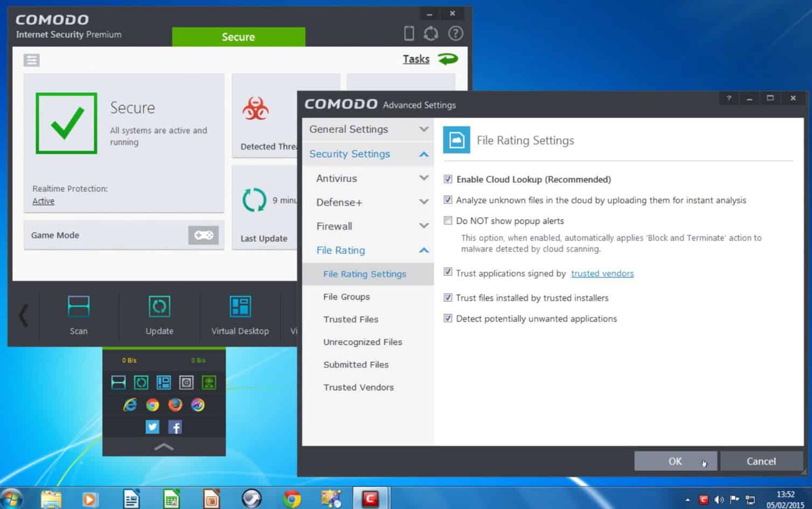Uncheck Trust files installed by trusted installers
The width and height of the screenshot is (812, 509).
448,298
